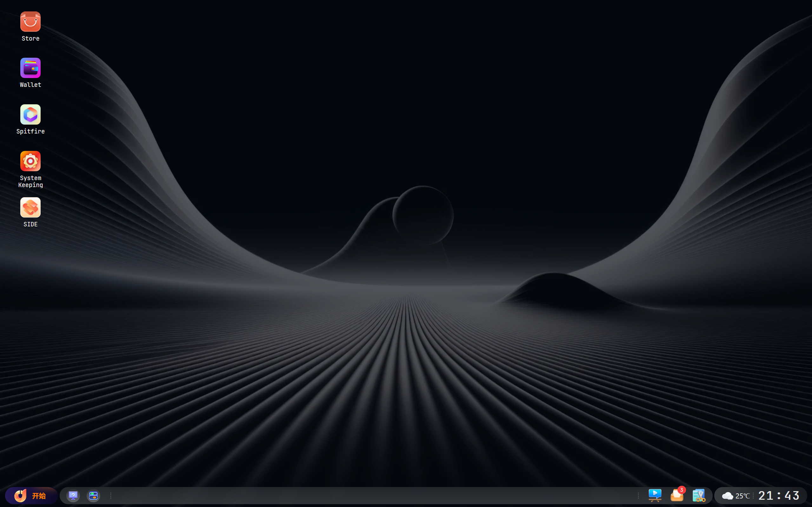The width and height of the screenshot is (812, 507).
Task: Open the monitor refresh taskbar icon
Action: tap(73, 496)
